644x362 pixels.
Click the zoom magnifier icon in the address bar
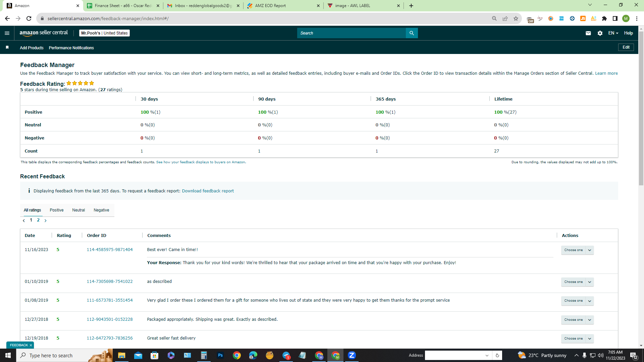click(x=494, y=18)
